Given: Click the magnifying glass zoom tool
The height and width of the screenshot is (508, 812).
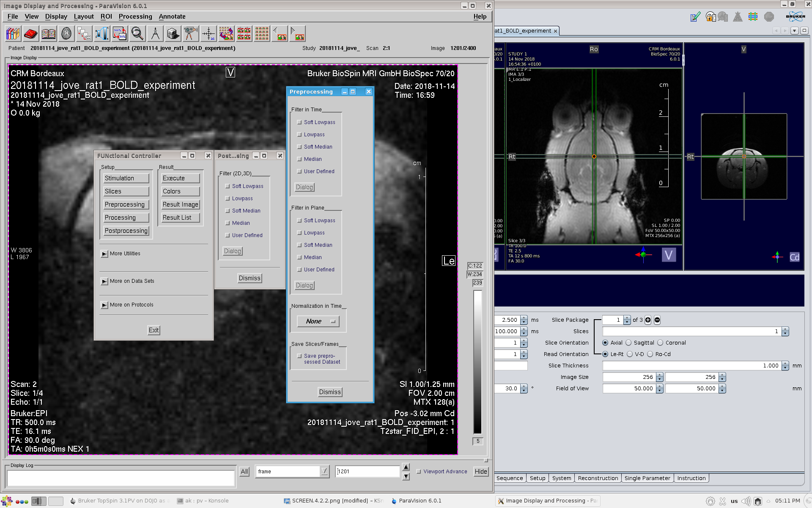Looking at the screenshot, I should [137, 33].
